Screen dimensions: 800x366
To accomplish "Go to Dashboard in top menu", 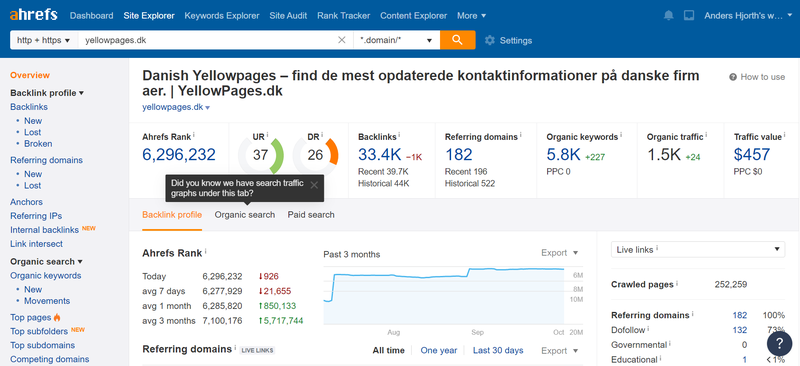I will [91, 16].
